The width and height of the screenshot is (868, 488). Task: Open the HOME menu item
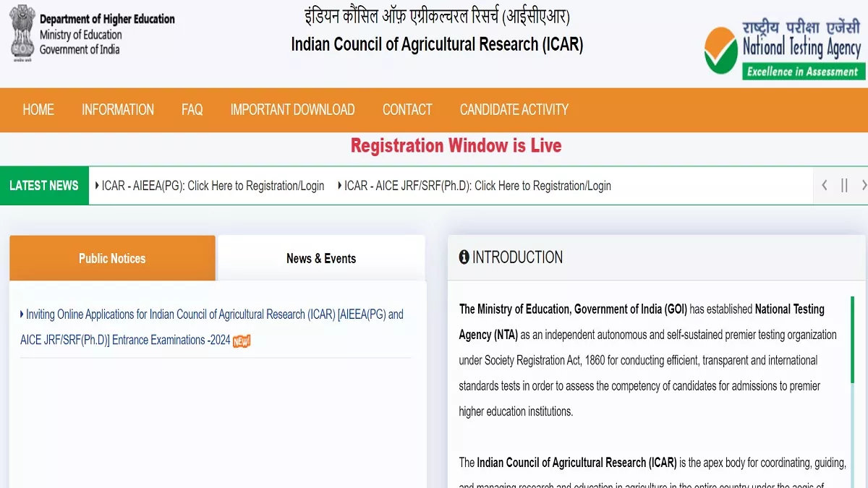(x=38, y=110)
